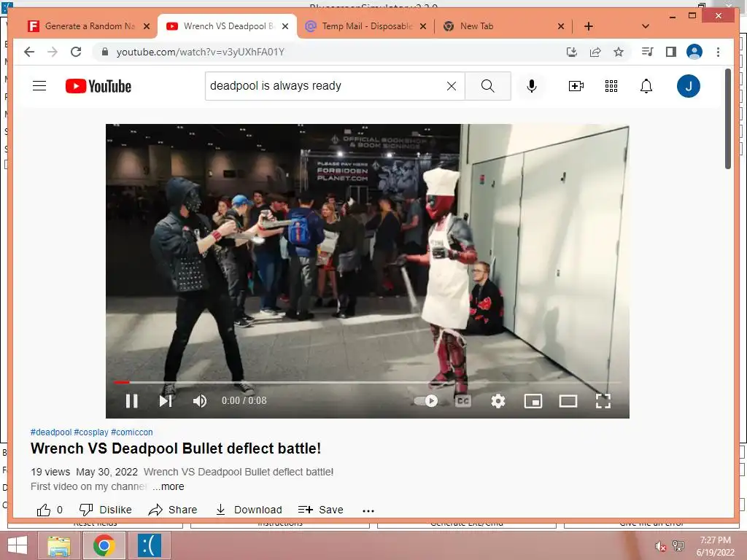The image size is (747, 560).
Task: Mute the video volume speaker icon
Action: pos(200,401)
